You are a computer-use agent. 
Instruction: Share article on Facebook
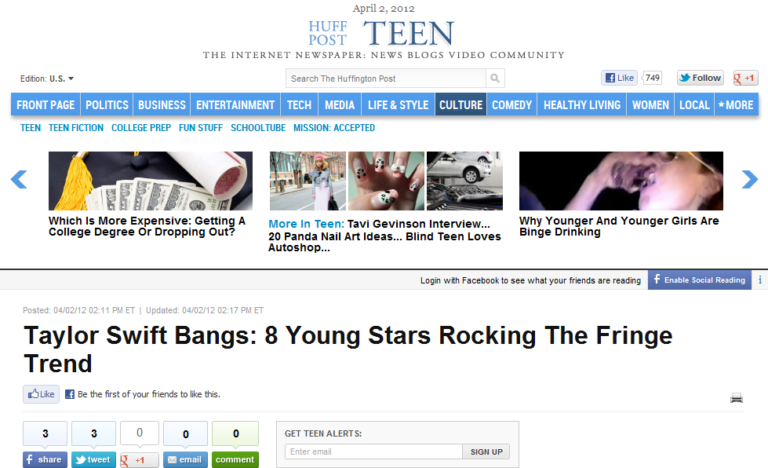click(45, 460)
